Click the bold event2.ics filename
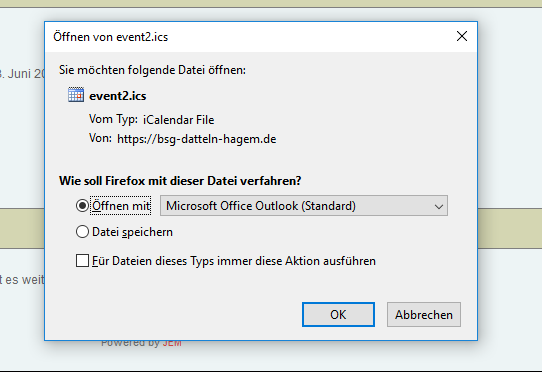 pos(118,96)
